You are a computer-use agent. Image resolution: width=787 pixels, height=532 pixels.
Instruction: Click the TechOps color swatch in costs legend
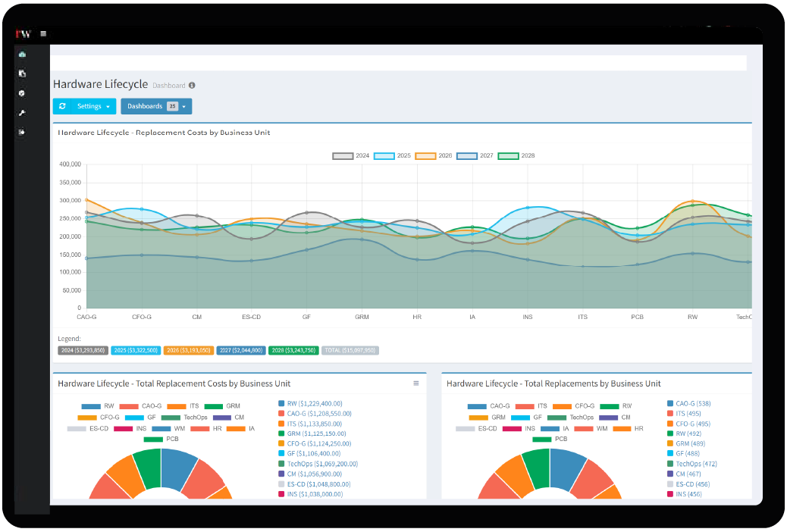[x=171, y=418]
